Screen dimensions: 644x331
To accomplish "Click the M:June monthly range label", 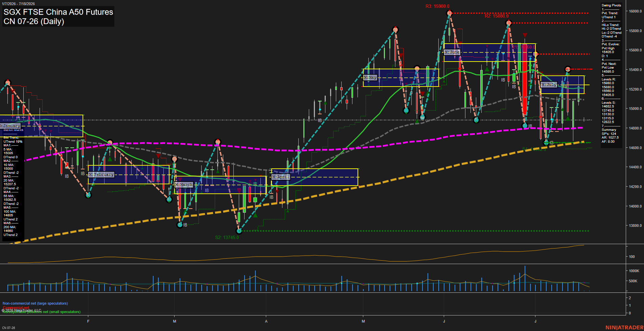I will pyautogui.click(x=452, y=52).
